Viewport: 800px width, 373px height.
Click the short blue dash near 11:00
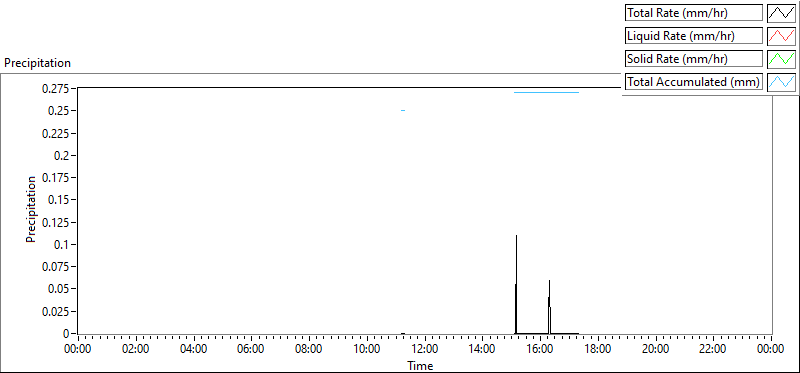[x=403, y=110]
